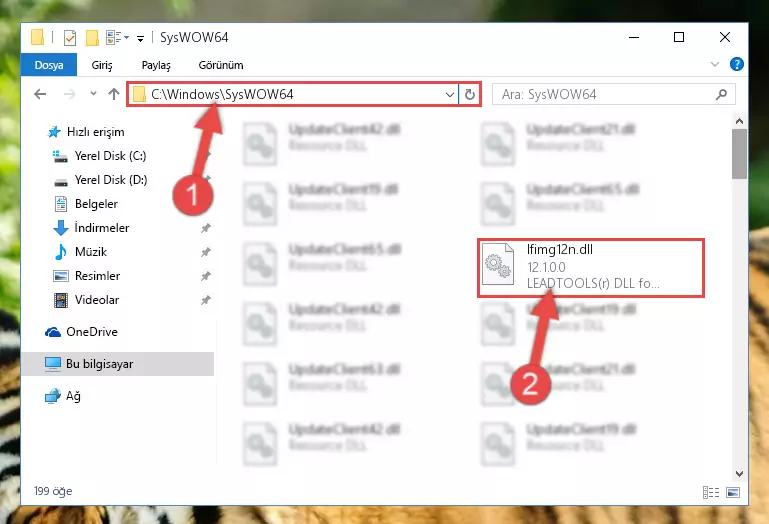Viewport: 769px width, 524px height.
Task: Go forward with the right arrow button
Action: [70, 94]
